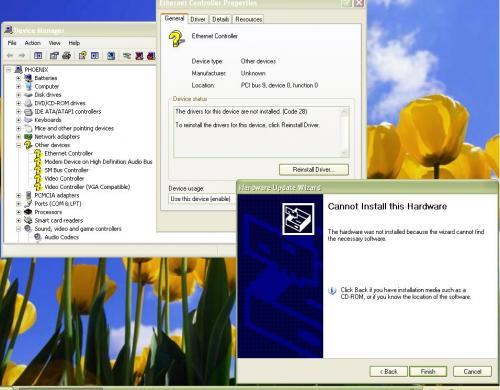Collapse the Other devices node

pyautogui.click(x=19, y=145)
